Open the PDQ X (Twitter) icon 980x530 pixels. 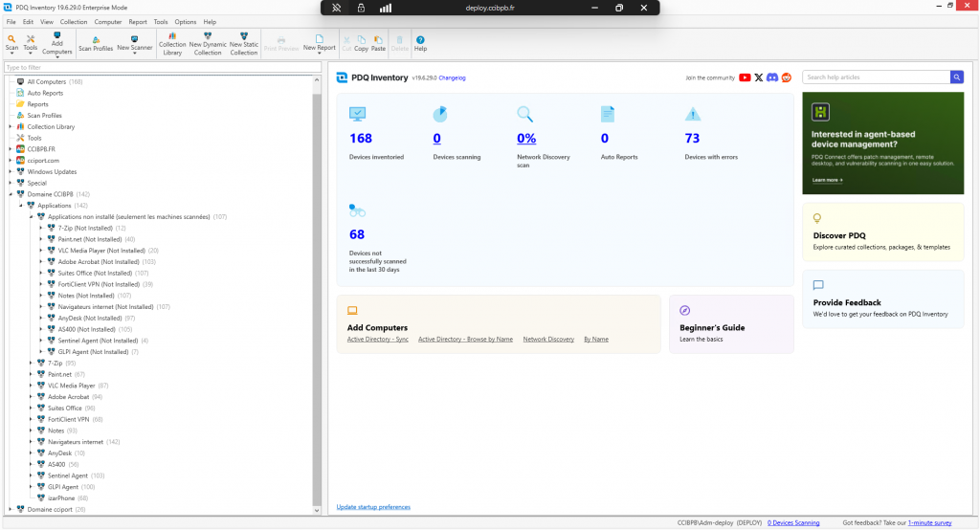tap(759, 77)
